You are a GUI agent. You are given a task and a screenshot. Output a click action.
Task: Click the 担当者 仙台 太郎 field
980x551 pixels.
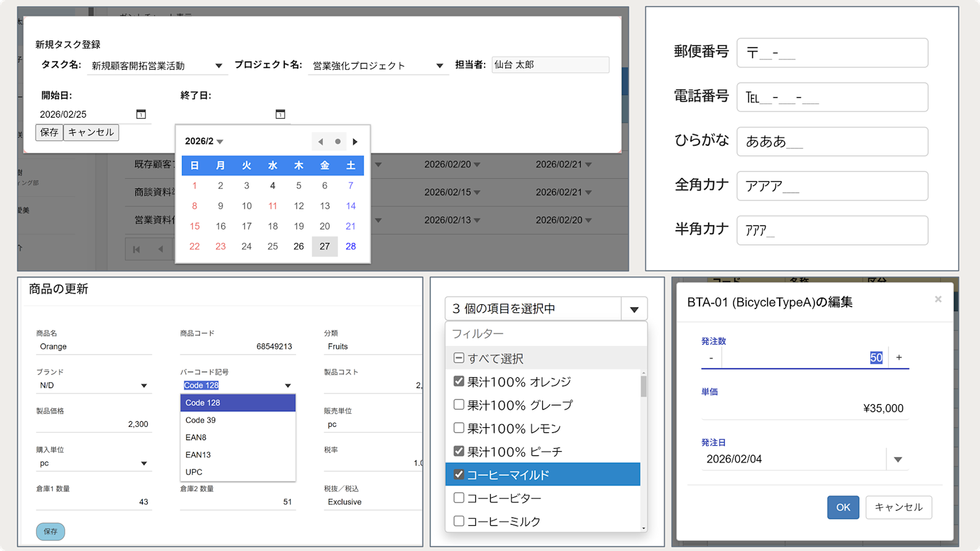[550, 65]
